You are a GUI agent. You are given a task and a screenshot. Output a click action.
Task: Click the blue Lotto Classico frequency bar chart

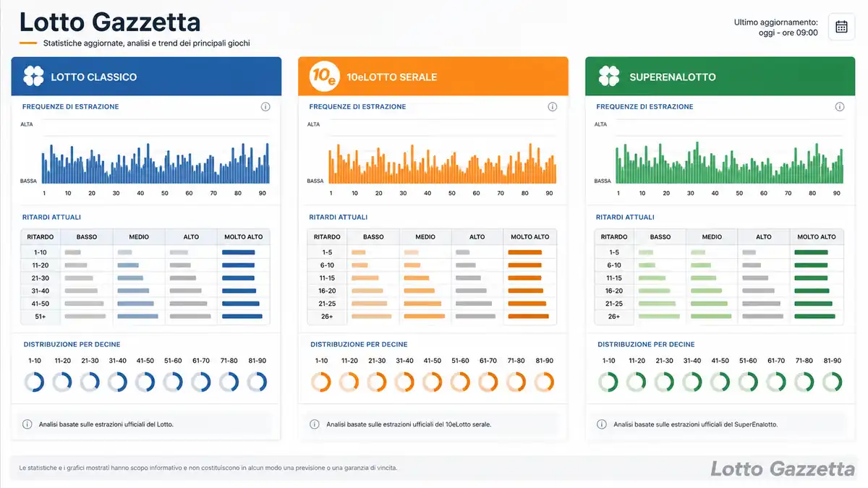pyautogui.click(x=155, y=163)
